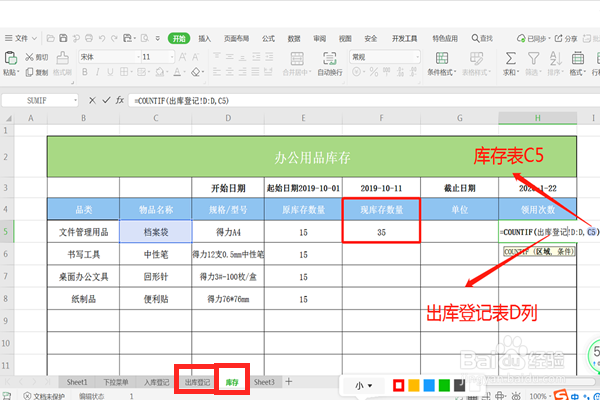Pick the orange annotation color swatch
The height and width of the screenshot is (400, 600).
414,385
